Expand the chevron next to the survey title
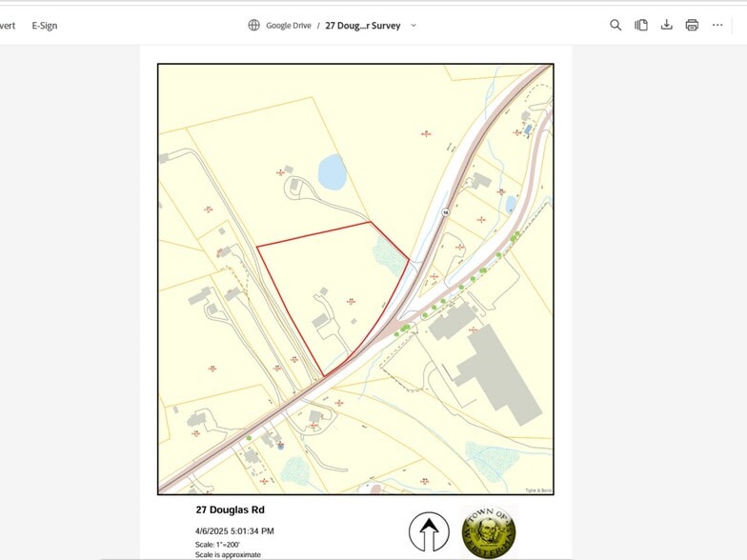 point(414,26)
